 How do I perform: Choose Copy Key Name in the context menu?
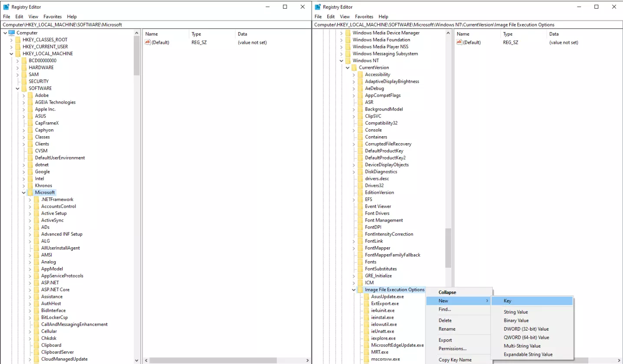[x=459, y=360]
